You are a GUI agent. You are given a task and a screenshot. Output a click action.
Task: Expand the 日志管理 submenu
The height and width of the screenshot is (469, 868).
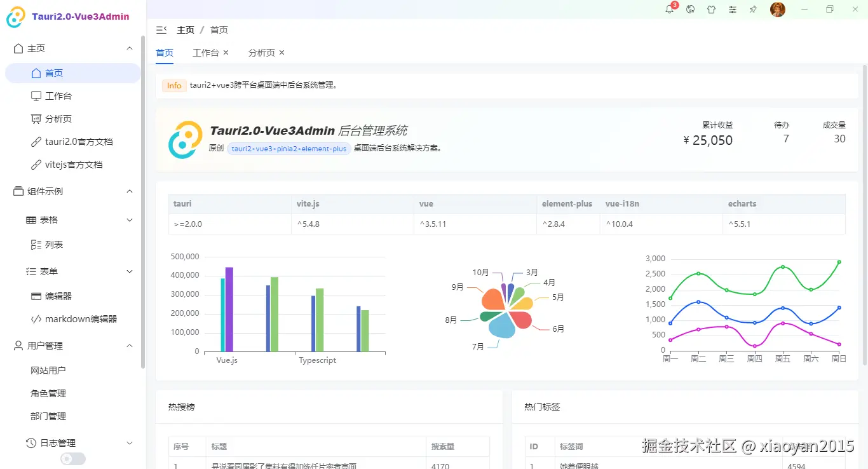pos(129,442)
